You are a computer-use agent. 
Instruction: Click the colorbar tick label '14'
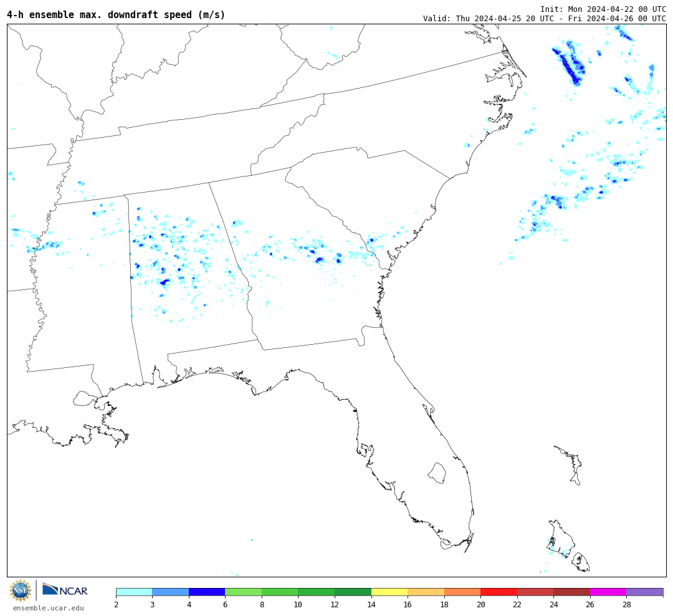tap(371, 605)
